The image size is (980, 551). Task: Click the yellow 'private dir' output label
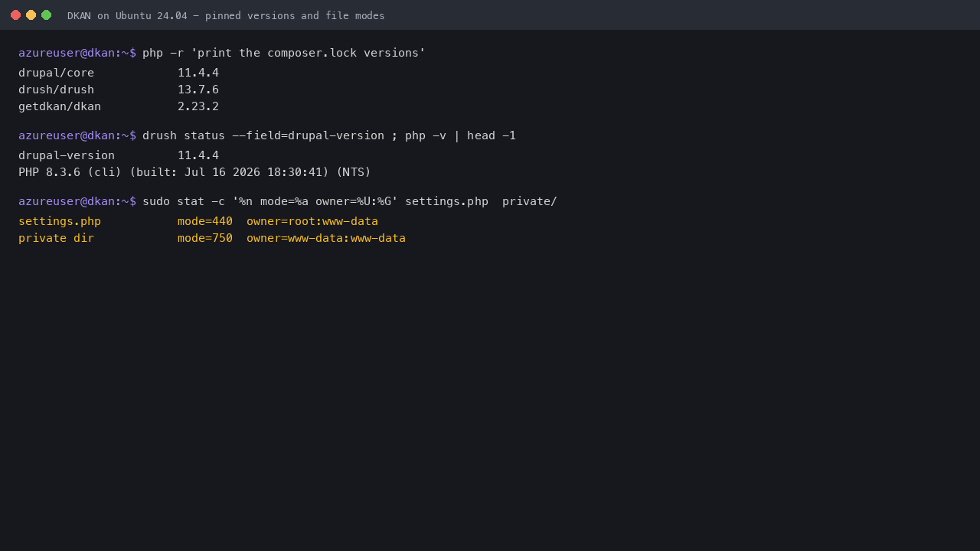(x=57, y=238)
